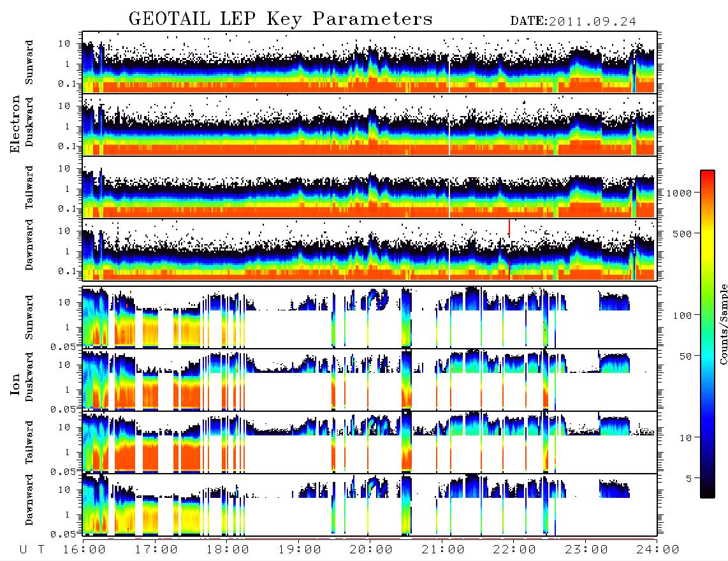Pick the Ion Tailward axis label

pos(29,442)
